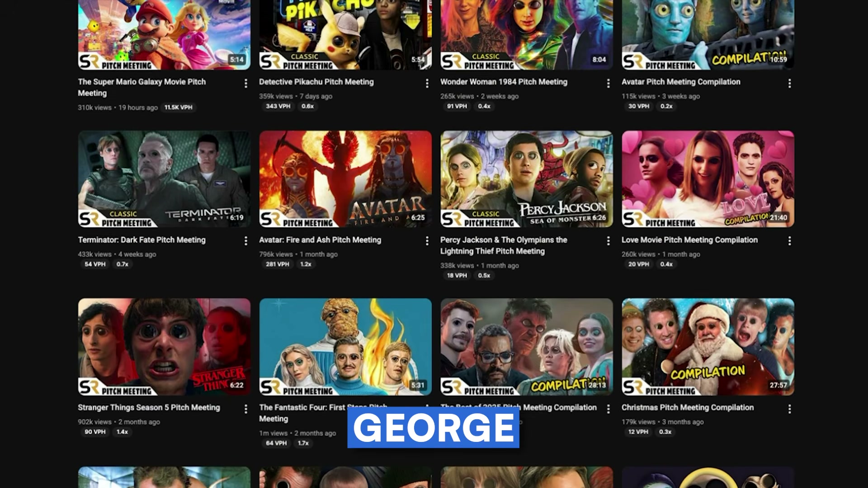Viewport: 868px width, 488px height.
Task: Click the '0.2x' multiplier badge
Action: [666, 106]
